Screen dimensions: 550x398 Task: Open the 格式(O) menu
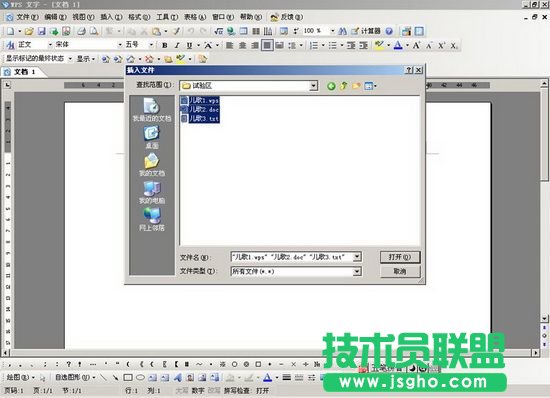pos(139,17)
